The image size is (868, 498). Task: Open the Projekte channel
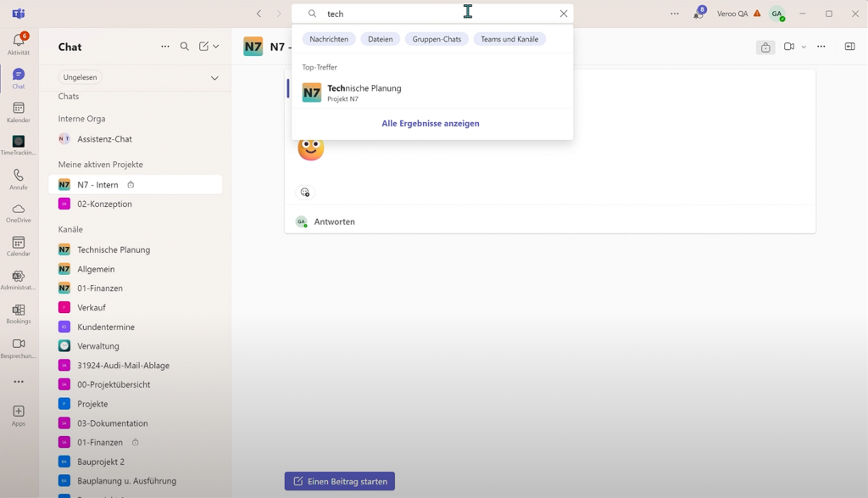(x=136, y=404)
